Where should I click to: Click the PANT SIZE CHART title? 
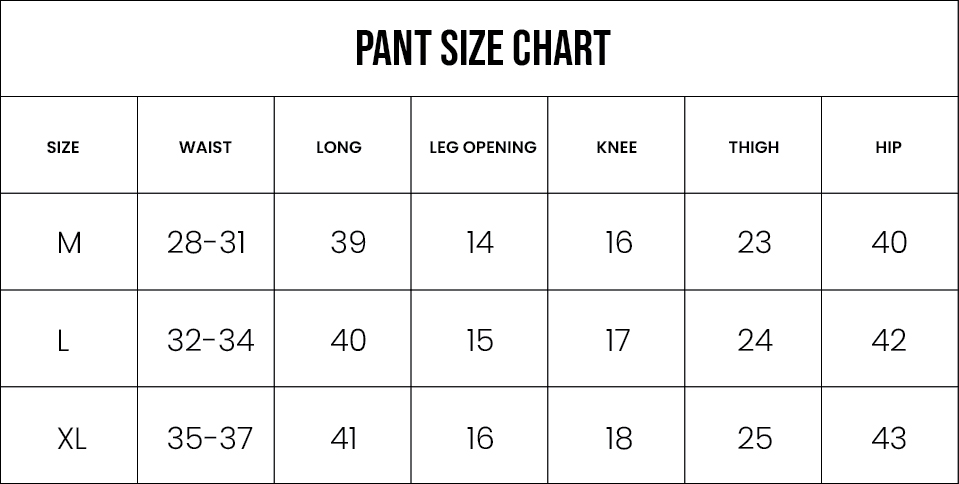coord(483,49)
